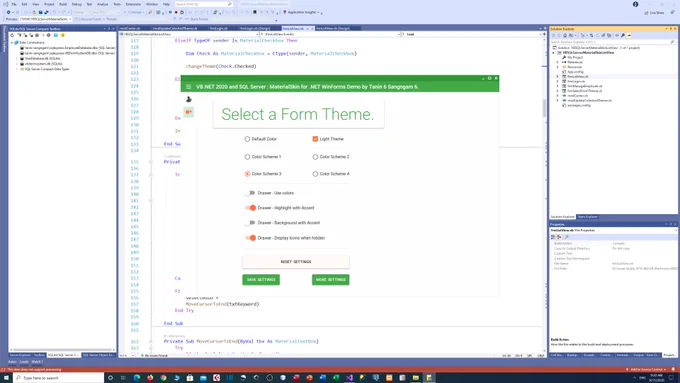Screen dimensions: 680x383
Task: Open the Extensions menu
Action: (x=133, y=4)
